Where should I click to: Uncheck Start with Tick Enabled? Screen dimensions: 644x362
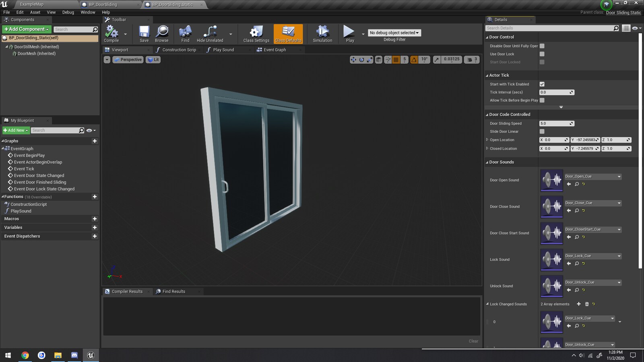pyautogui.click(x=542, y=84)
